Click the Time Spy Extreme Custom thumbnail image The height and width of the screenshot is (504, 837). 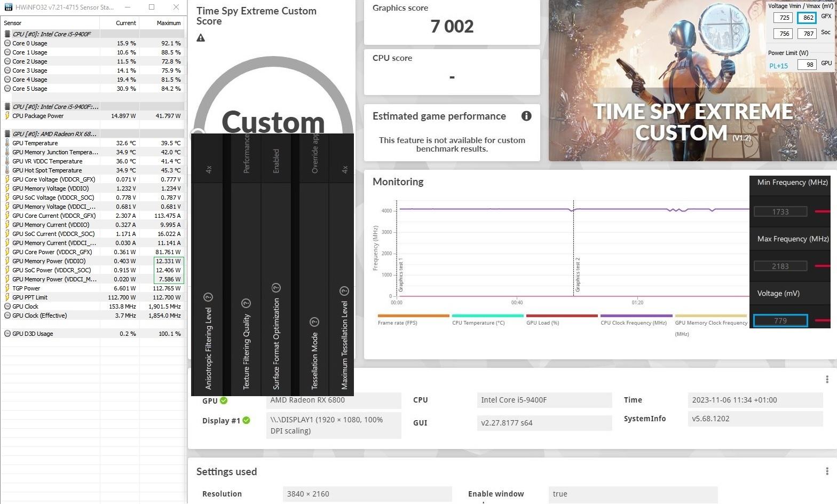pyautogui.click(x=693, y=81)
